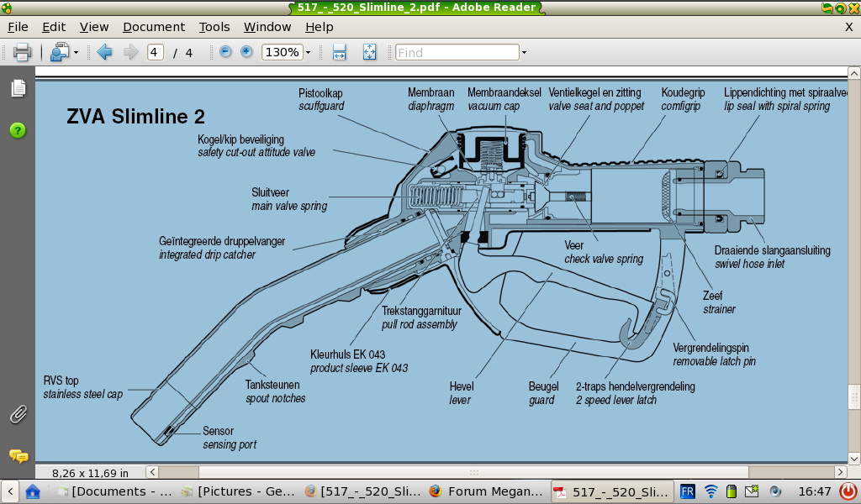Screen dimensions: 861x504
Task: Click inside the Find search box
Action: [457, 52]
